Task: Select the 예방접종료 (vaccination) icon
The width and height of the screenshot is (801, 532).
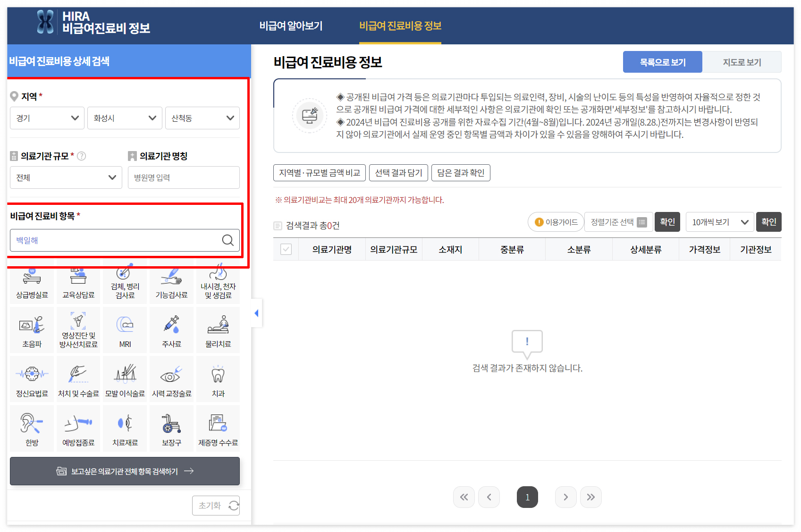Action: coord(78,428)
